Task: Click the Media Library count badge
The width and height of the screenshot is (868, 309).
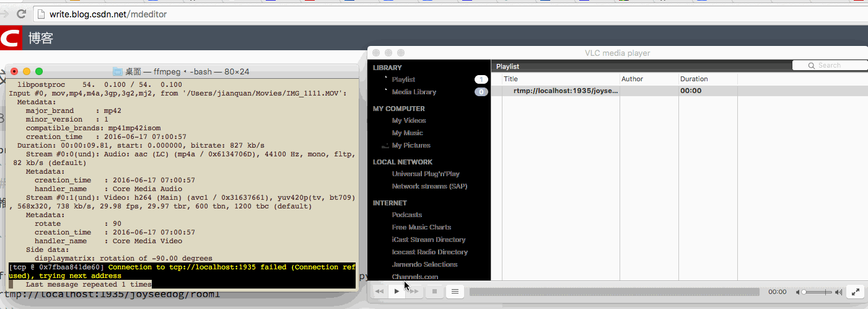Action: 481,92
